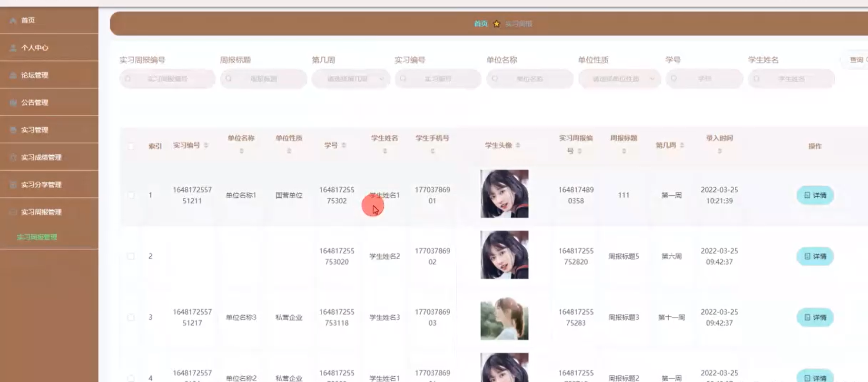868x382 pixels.
Task: Click 详情 button for row 2
Action: 815,256
